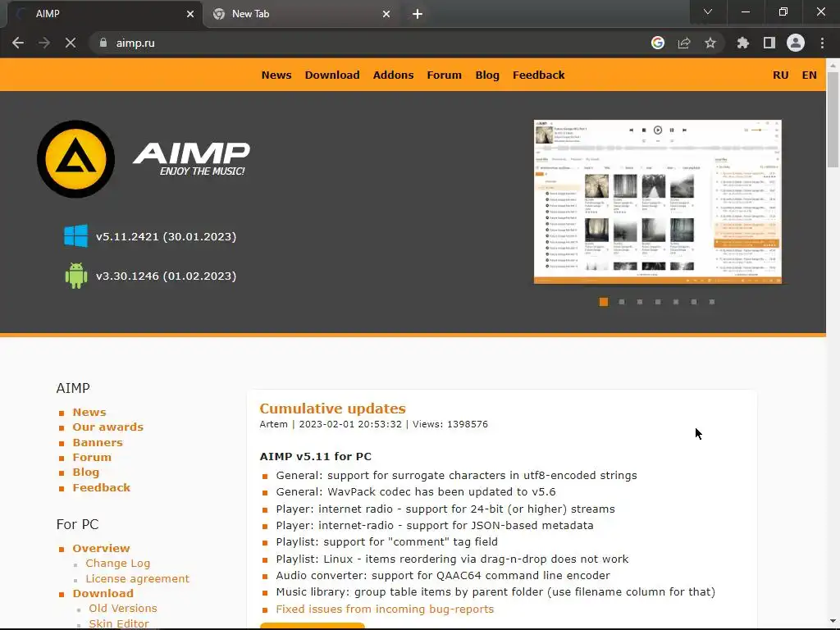
Task: Open News in the AIMP sidebar
Action: [x=89, y=412]
